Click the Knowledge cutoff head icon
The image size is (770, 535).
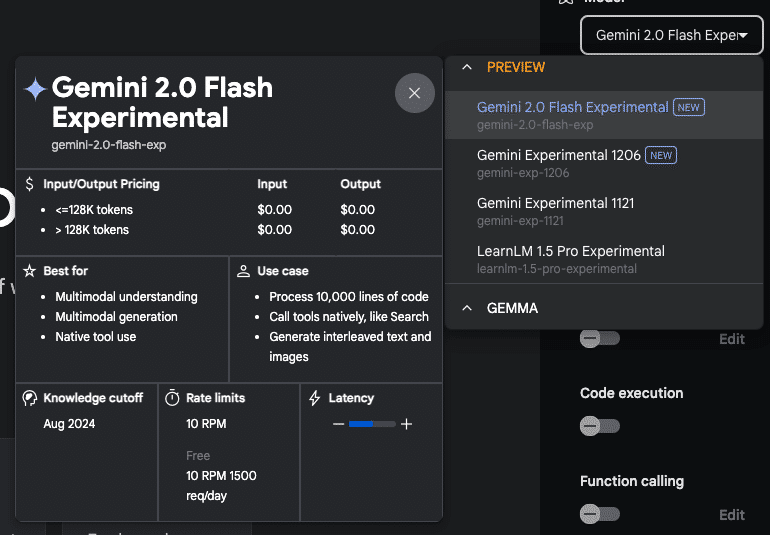pos(30,398)
